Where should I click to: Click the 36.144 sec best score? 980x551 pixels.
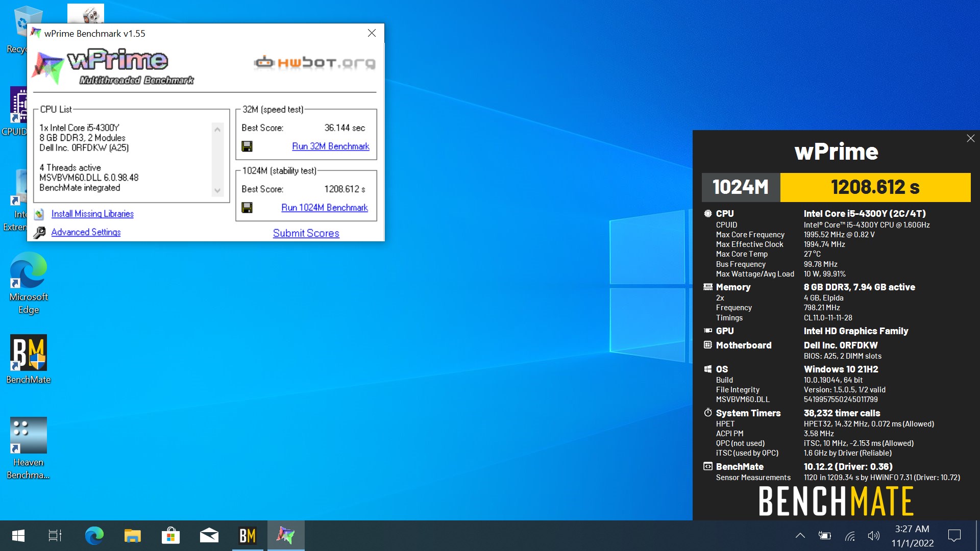[x=345, y=128]
